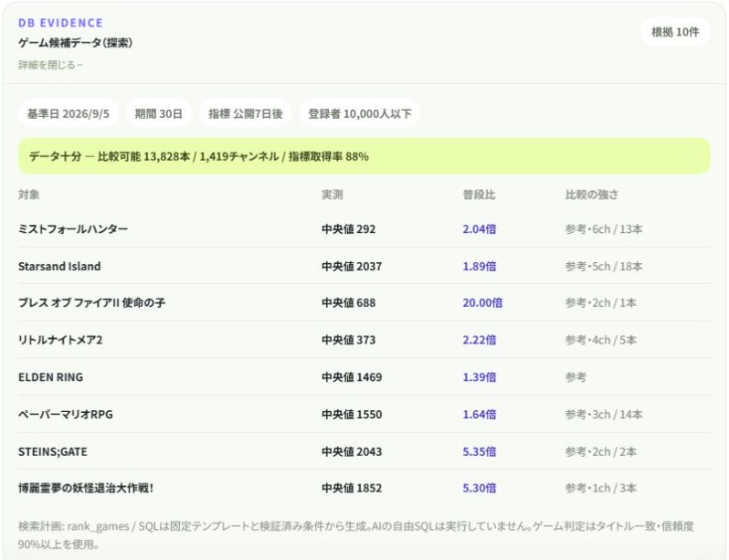Click 参考・3ch / 14本 strength cell

(604, 415)
